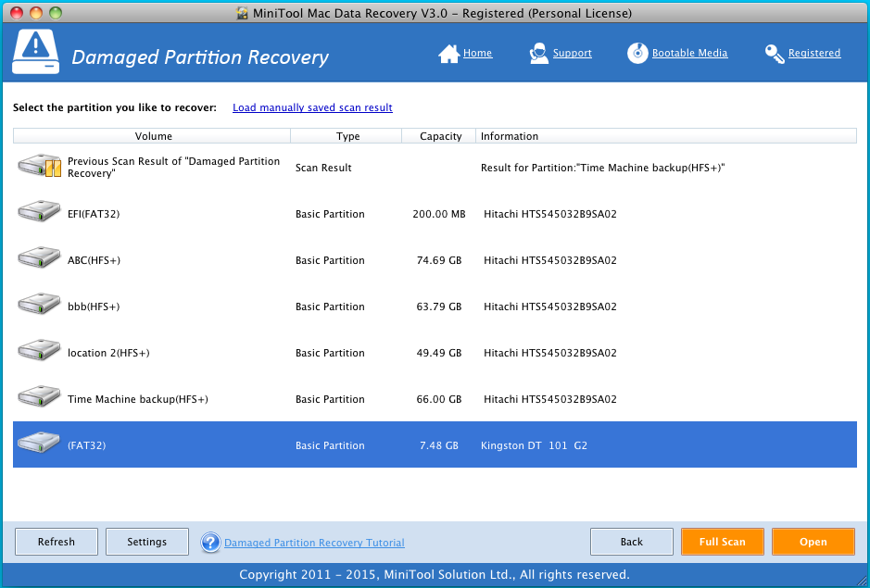Open the Bootable Media link
Image resolution: width=870 pixels, height=588 pixels.
point(689,54)
